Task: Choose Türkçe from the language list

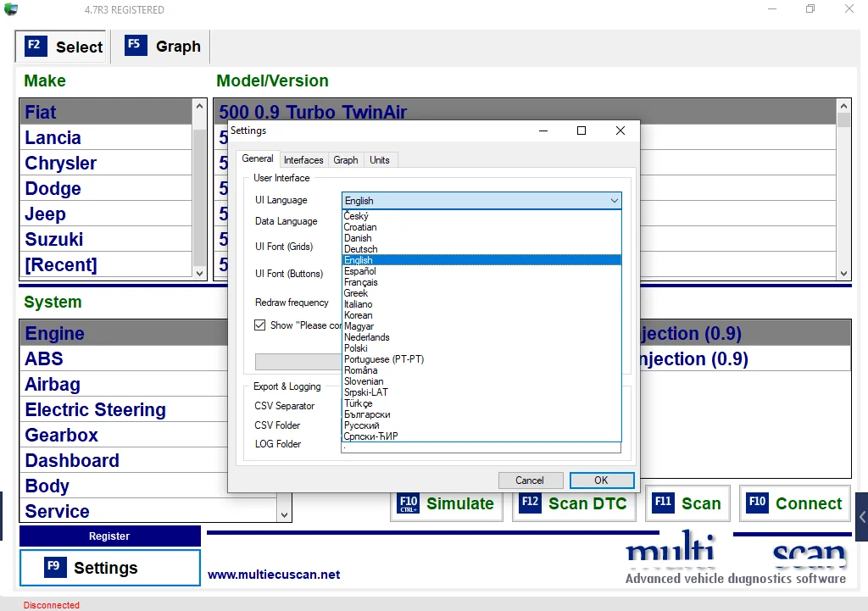Action: point(481,403)
